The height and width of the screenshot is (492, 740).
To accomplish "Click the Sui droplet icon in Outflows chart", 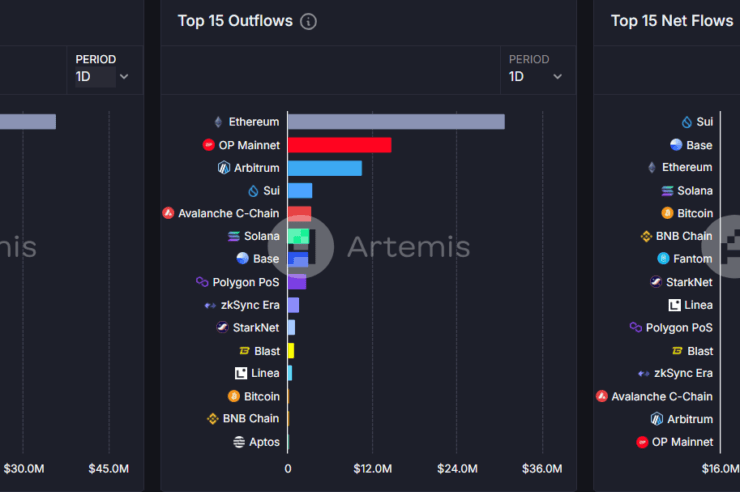I will pos(253,191).
